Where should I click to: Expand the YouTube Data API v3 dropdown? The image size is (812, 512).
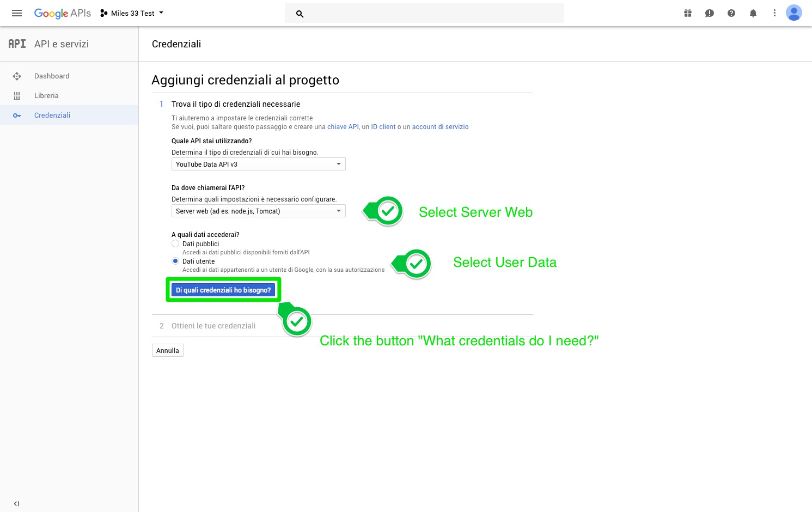tap(258, 164)
